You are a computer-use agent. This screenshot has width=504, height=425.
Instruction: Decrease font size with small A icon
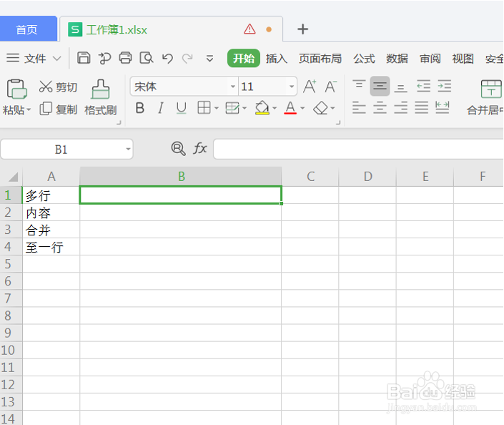(x=330, y=87)
